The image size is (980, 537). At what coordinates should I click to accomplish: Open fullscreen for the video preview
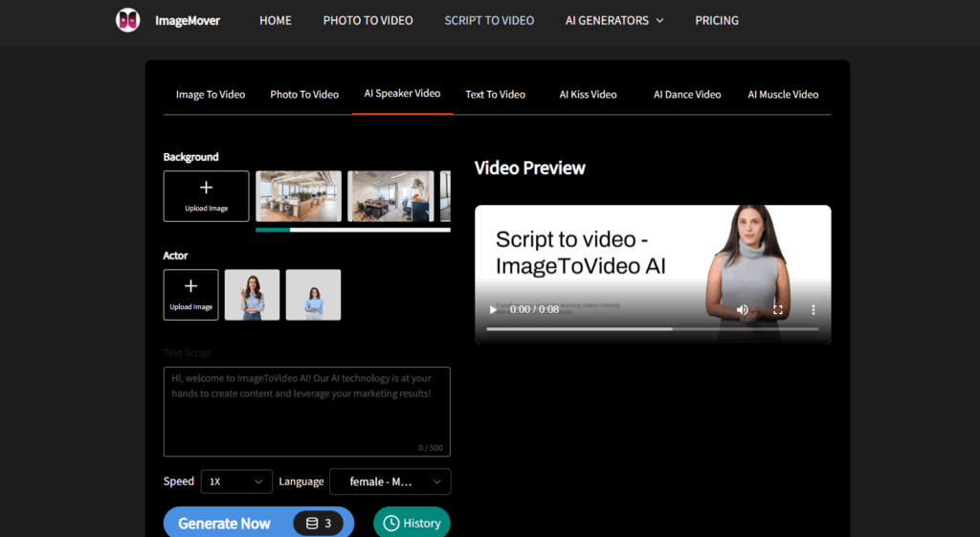pos(778,309)
